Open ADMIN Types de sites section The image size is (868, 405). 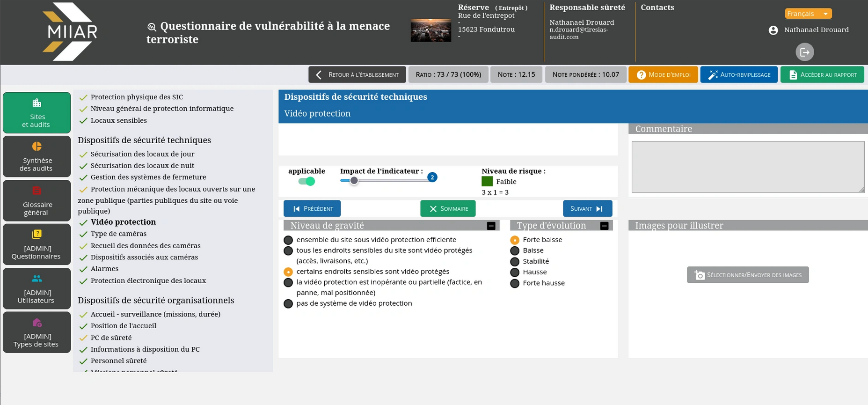pos(37,332)
